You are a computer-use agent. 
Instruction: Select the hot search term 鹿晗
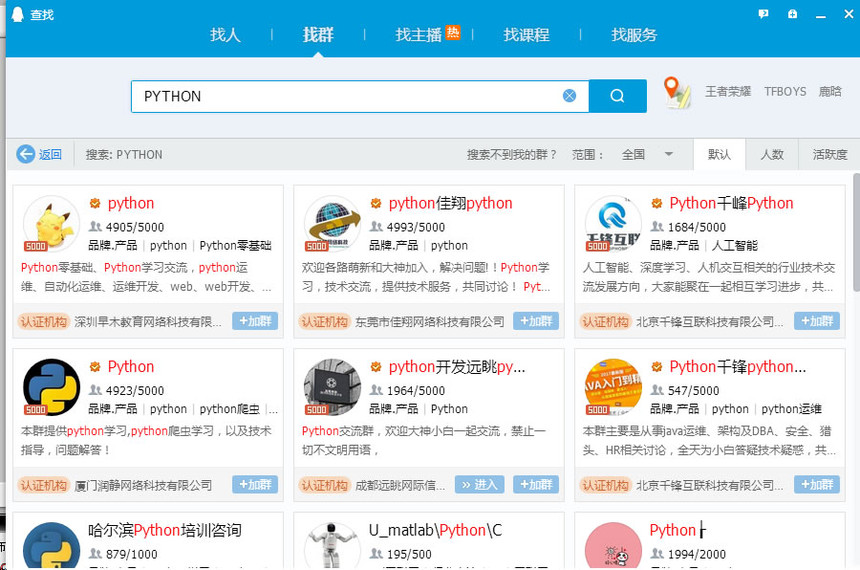(830, 92)
